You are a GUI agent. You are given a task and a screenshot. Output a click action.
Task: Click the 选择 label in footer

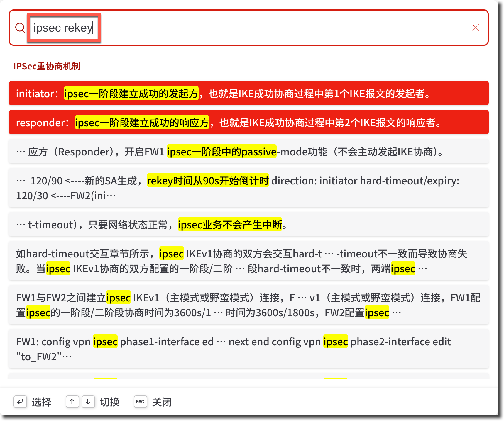[x=42, y=402]
